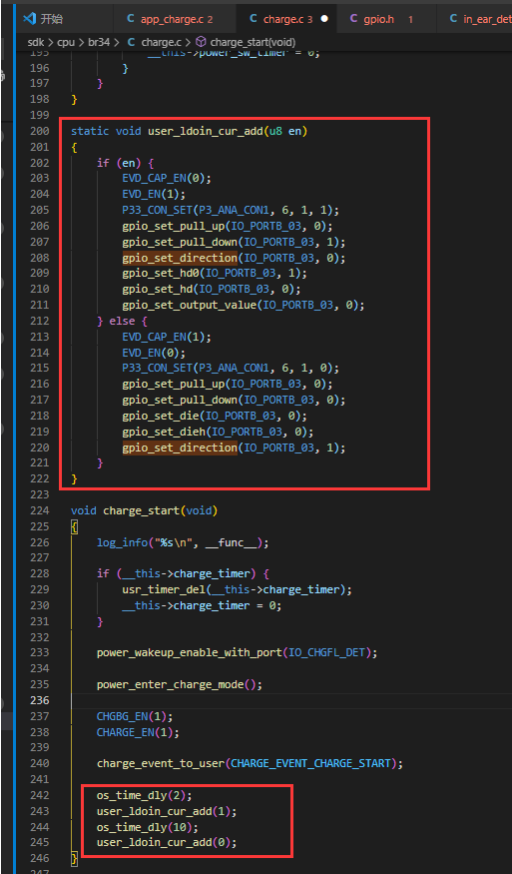Click the IO_CHGFL_DET macro

[326, 653]
